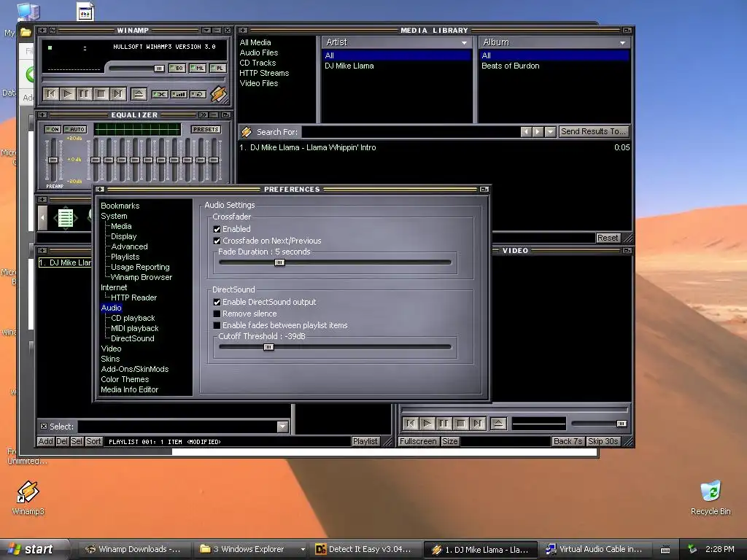Image resolution: width=747 pixels, height=560 pixels.
Task: Click the Playlist button in playlist editor
Action: coord(365,441)
